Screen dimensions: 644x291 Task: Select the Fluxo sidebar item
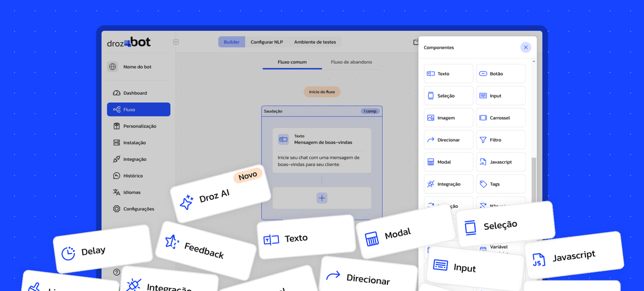coord(138,110)
